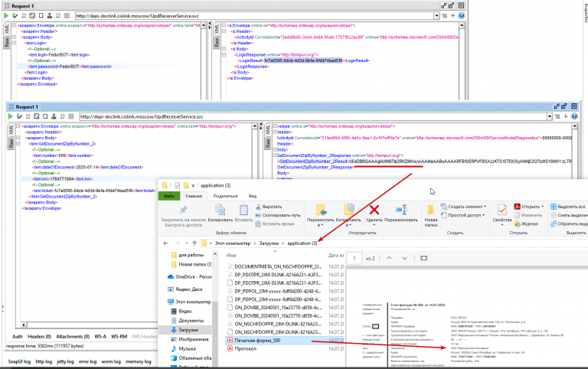The width and height of the screenshot is (588, 369).
Task: Switch to the Поделиться ribbon tab
Action: [225, 196]
